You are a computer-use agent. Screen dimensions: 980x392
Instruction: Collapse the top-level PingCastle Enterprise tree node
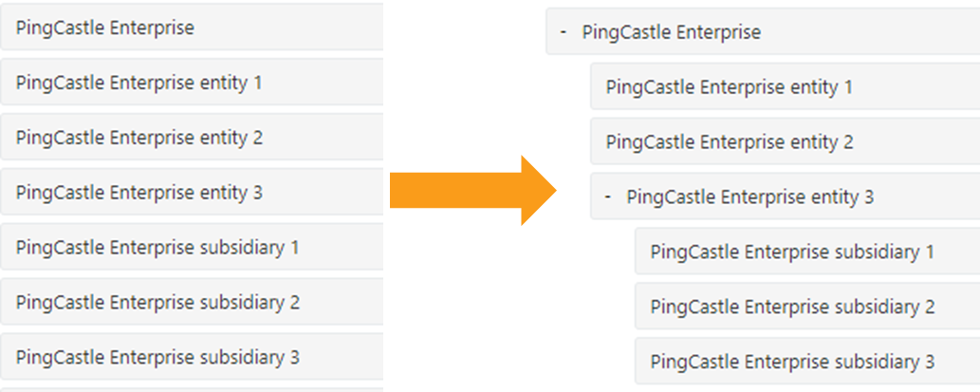tap(564, 32)
